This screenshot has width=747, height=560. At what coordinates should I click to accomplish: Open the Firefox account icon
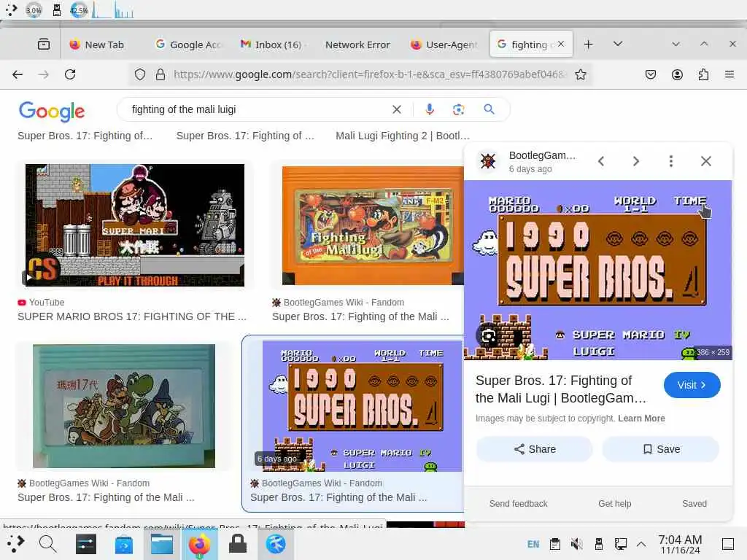[x=677, y=74]
